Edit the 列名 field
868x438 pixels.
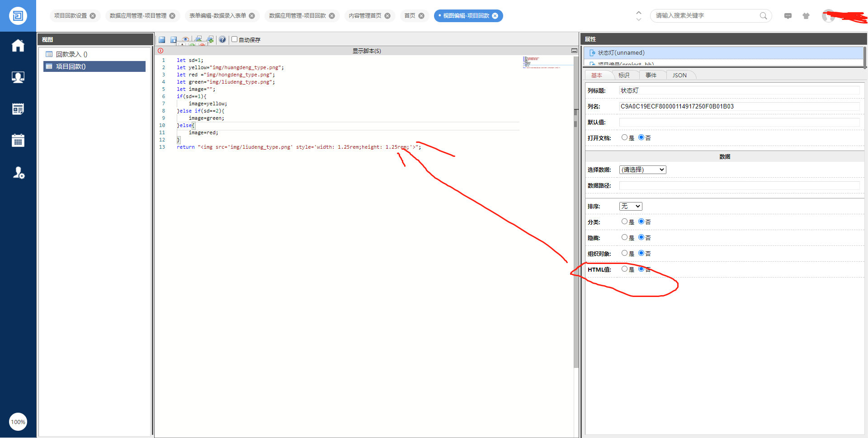[739, 106]
